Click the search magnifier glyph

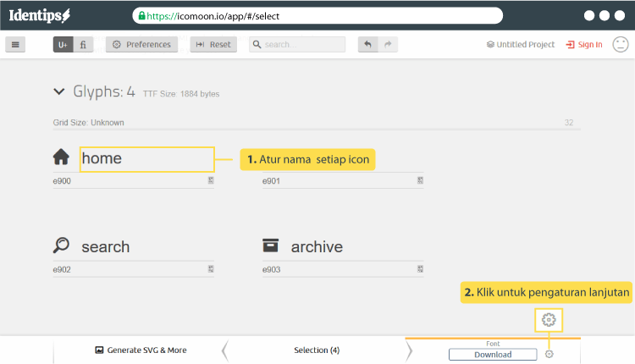click(61, 245)
